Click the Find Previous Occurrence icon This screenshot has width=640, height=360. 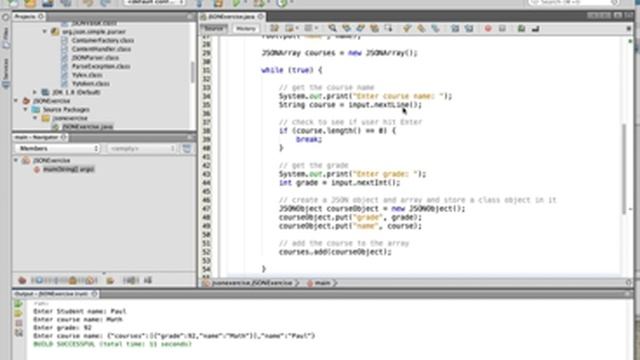point(346,28)
